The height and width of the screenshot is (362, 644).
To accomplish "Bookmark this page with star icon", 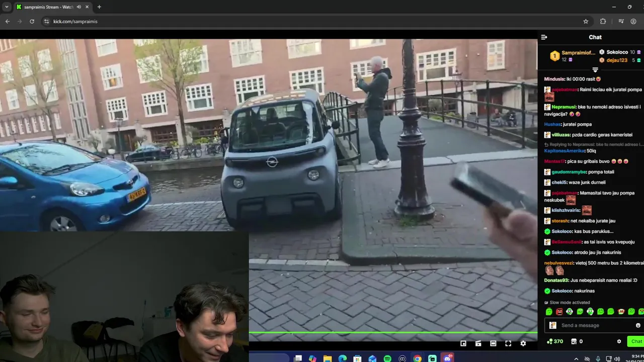I will (x=586, y=22).
